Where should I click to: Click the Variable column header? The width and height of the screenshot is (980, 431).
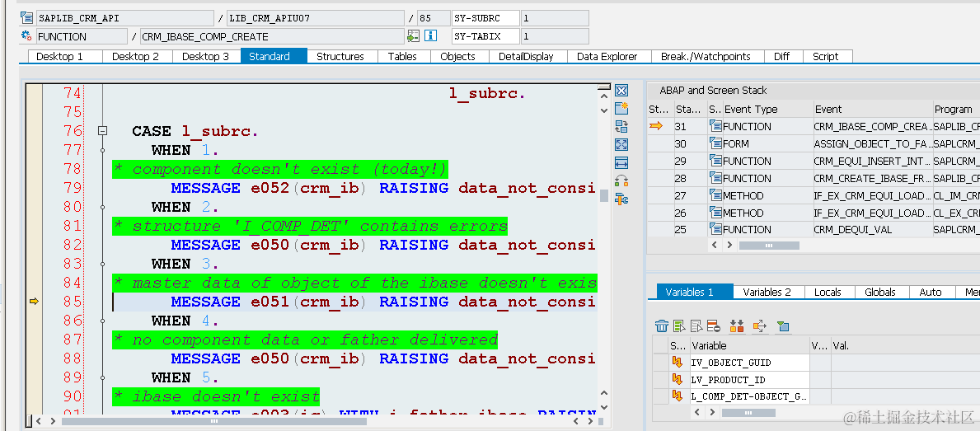coord(748,345)
